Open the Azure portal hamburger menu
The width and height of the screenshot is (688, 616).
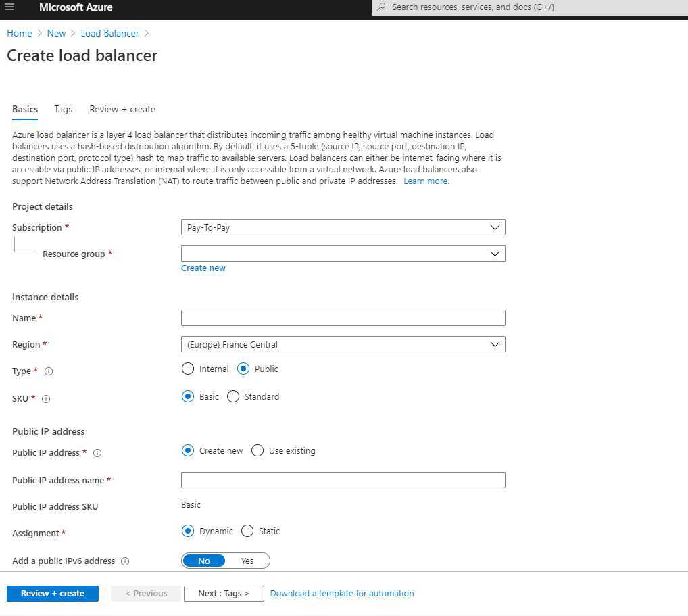(x=9, y=7)
